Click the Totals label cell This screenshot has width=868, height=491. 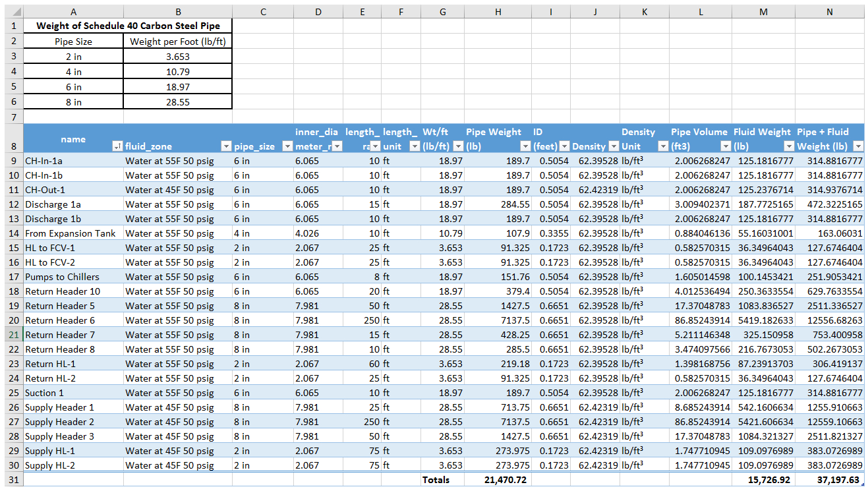tap(442, 480)
